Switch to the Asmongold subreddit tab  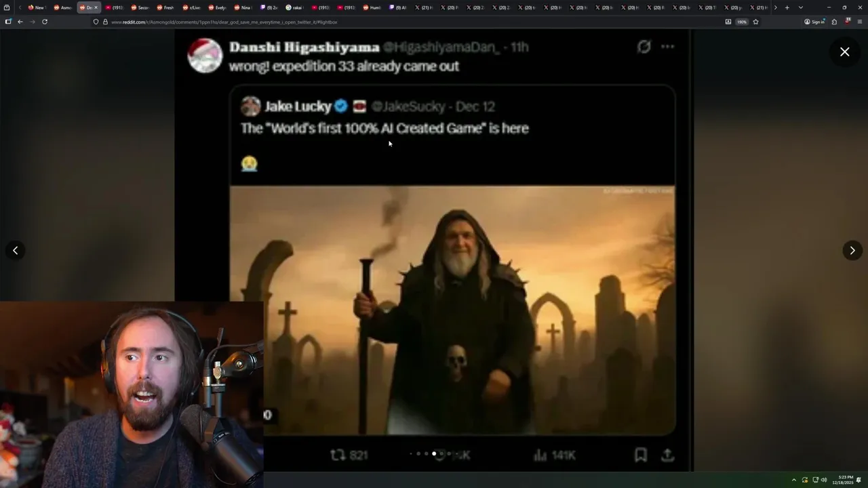coord(62,7)
